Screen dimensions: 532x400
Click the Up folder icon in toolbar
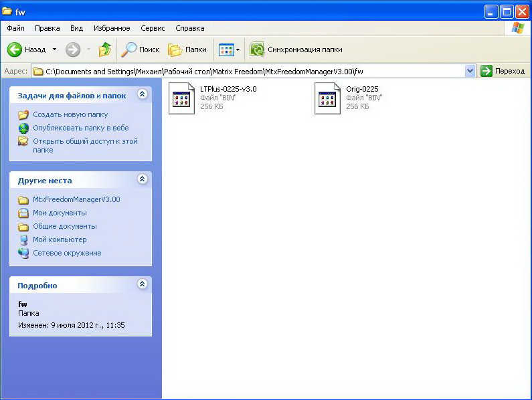tap(104, 49)
